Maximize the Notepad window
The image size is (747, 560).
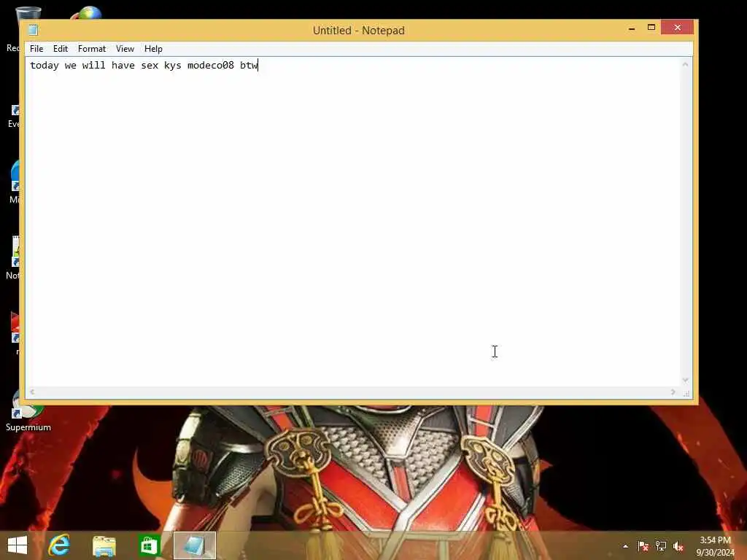pos(651,28)
